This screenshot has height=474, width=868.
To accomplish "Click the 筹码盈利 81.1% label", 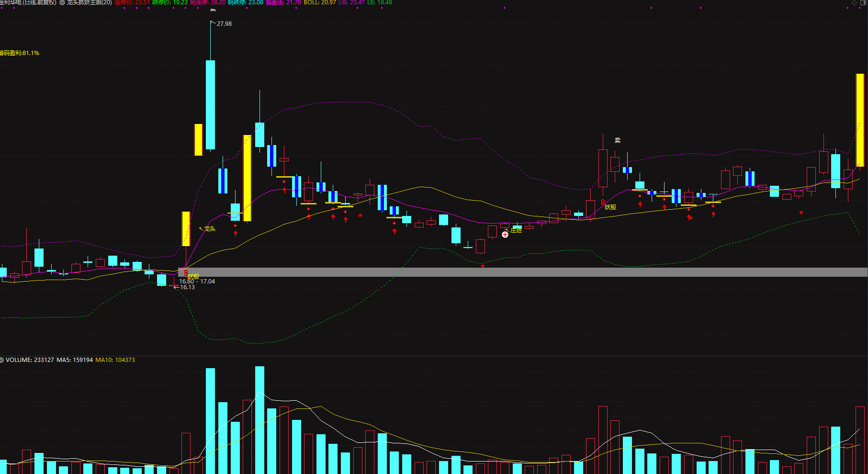I will (20, 53).
